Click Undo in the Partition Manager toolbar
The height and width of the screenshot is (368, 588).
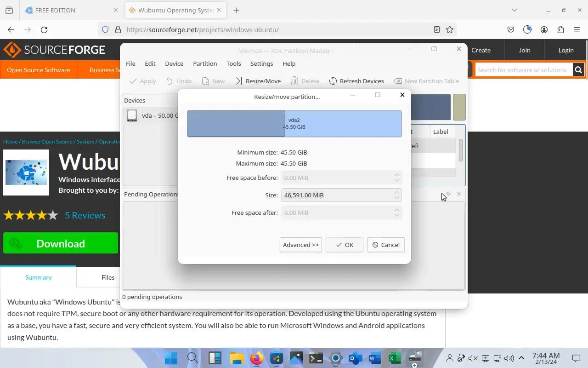(179, 81)
